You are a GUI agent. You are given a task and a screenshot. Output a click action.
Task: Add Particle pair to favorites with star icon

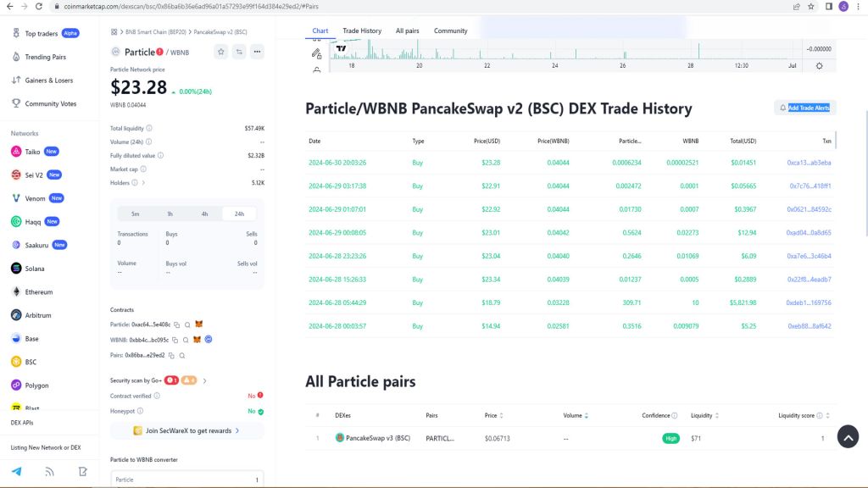[x=221, y=52]
